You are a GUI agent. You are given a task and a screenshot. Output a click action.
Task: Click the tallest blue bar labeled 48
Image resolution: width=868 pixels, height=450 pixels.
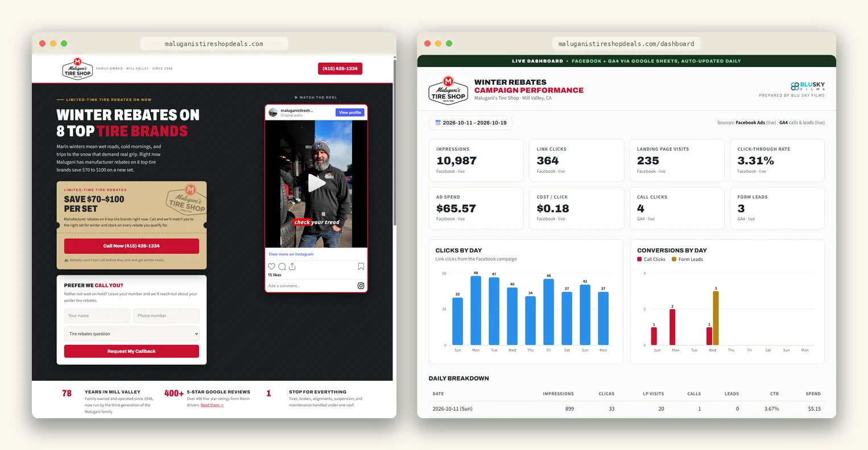coord(476,311)
